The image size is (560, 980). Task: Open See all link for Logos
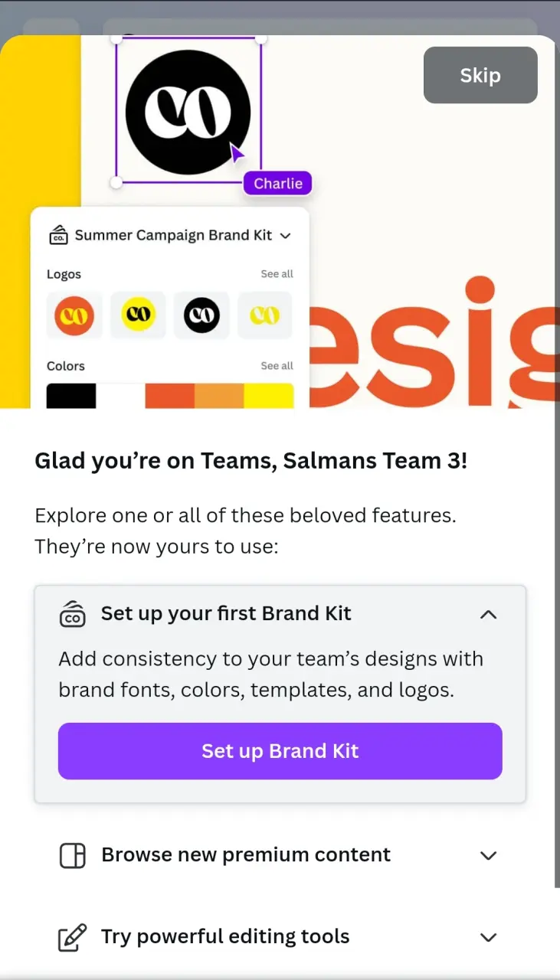coord(277,274)
